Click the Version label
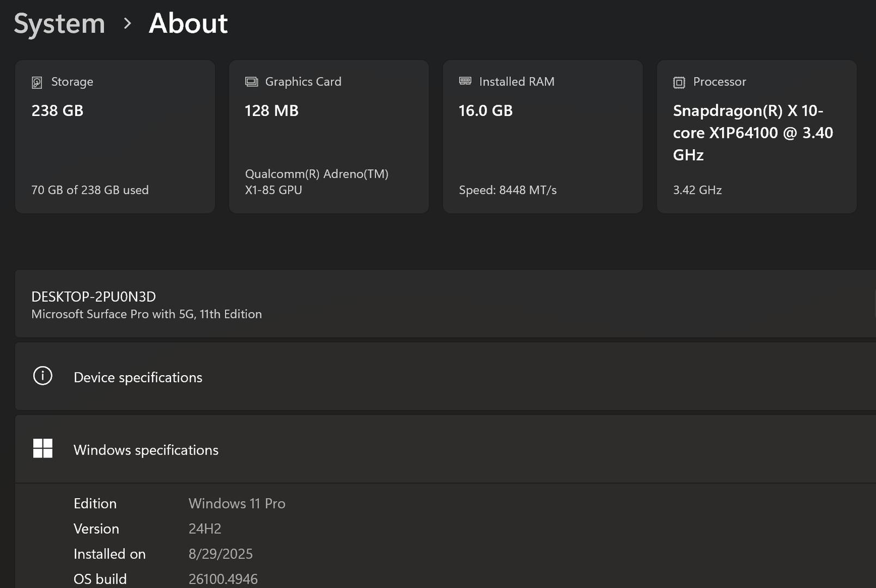This screenshot has height=588, width=876. tap(96, 529)
